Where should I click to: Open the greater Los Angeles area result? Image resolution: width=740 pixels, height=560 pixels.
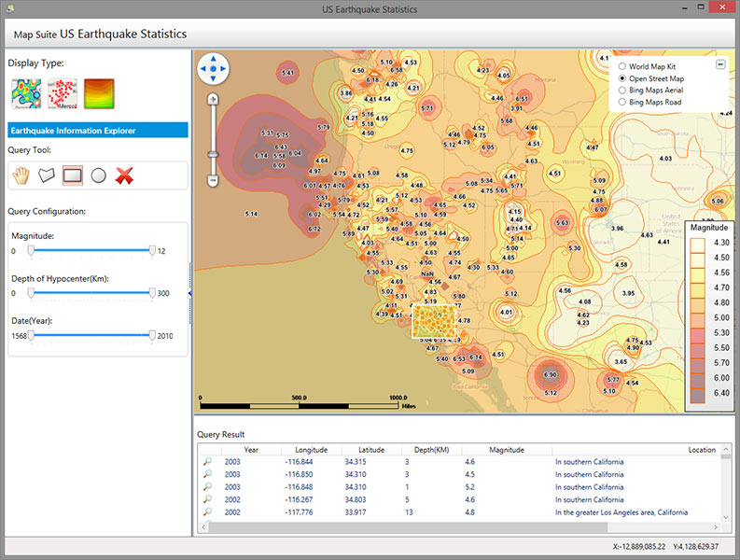click(621, 512)
